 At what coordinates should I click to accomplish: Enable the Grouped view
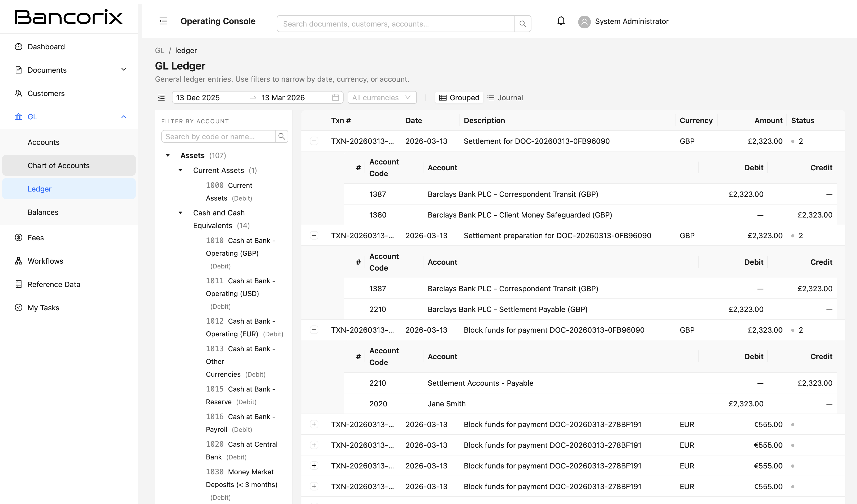pyautogui.click(x=459, y=98)
